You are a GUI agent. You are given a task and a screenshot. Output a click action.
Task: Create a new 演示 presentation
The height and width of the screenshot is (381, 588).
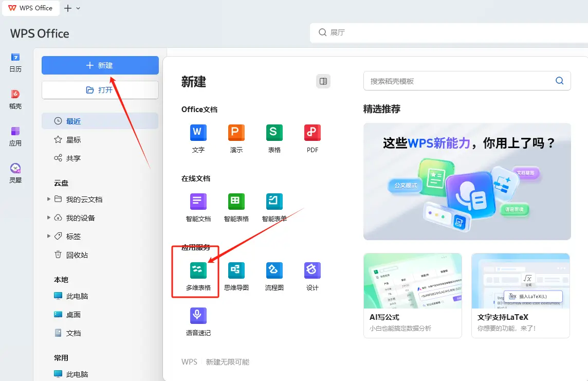tap(236, 139)
